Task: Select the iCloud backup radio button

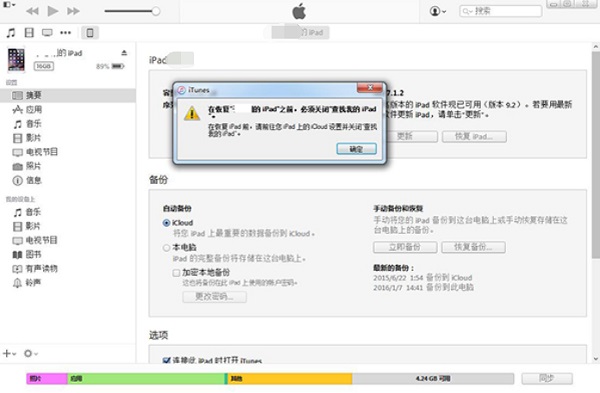Action: (x=166, y=223)
